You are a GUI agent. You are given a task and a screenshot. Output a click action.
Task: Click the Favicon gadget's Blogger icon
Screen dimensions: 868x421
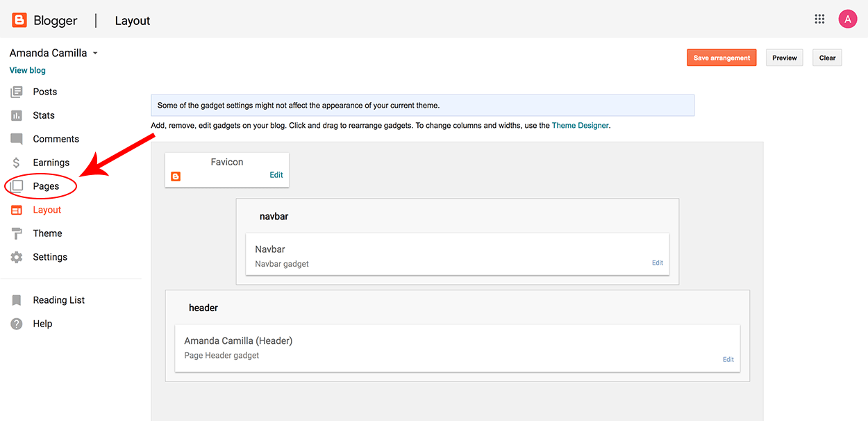(x=176, y=176)
